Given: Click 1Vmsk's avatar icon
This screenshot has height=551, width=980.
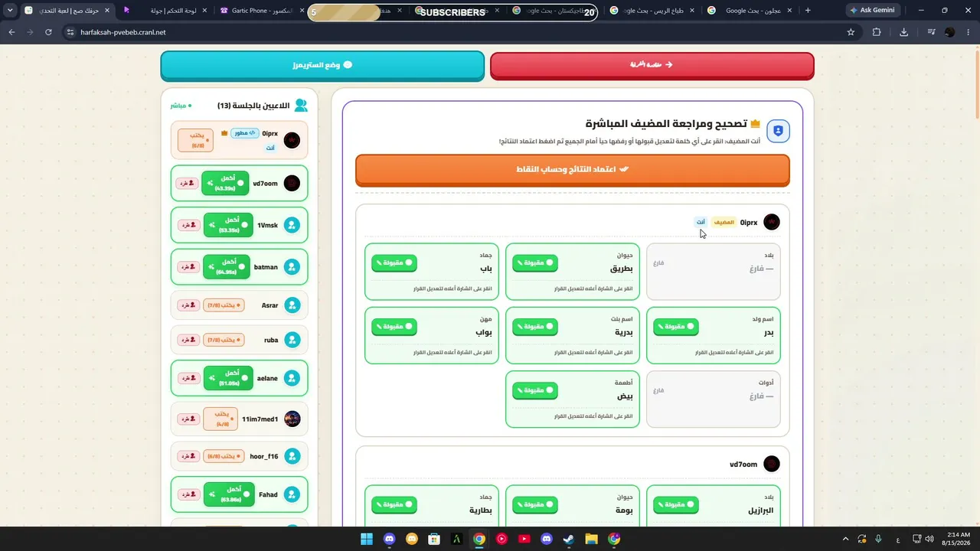Looking at the screenshot, I should pos(292,225).
